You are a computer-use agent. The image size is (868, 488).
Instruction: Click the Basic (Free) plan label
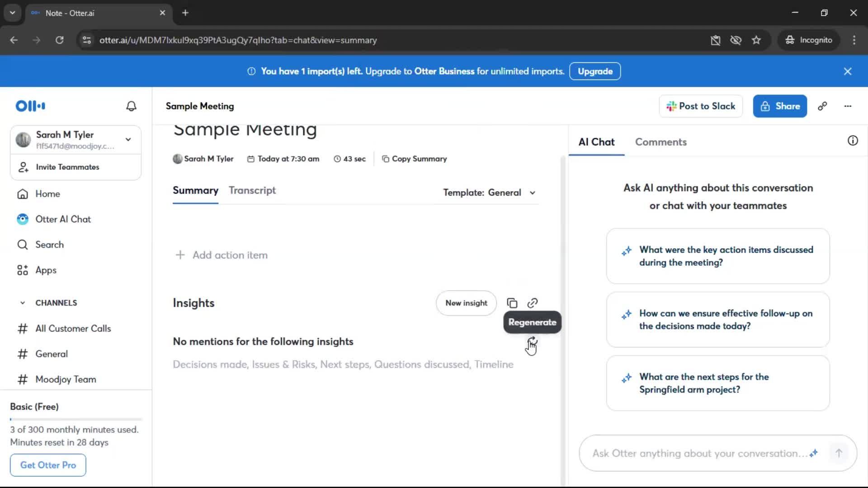34,407
